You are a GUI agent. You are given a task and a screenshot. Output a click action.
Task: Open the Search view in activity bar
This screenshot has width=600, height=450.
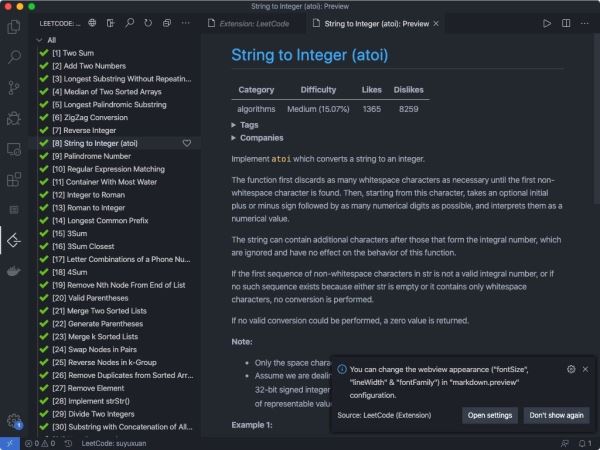point(14,57)
